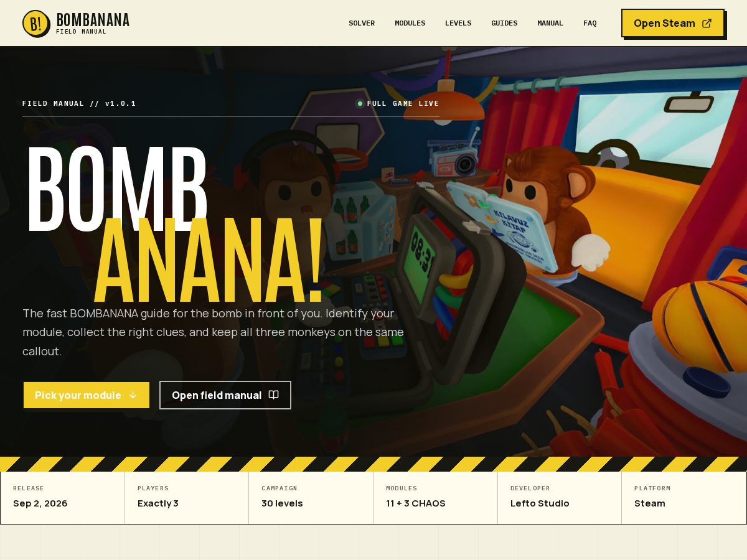Click the Lefto Studio developer value
747x560 pixels.
coord(540,503)
